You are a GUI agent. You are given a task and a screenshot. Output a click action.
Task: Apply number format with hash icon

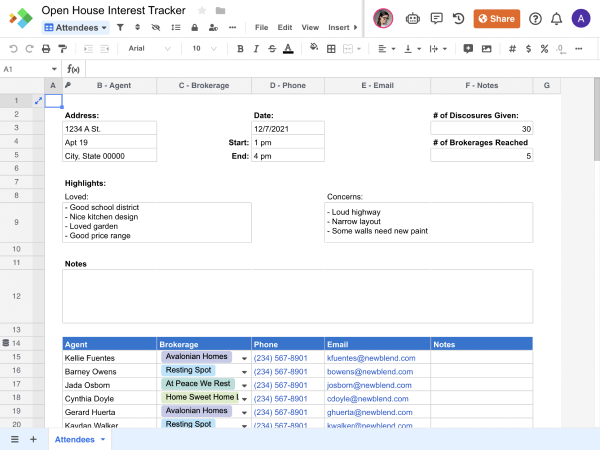(x=512, y=49)
